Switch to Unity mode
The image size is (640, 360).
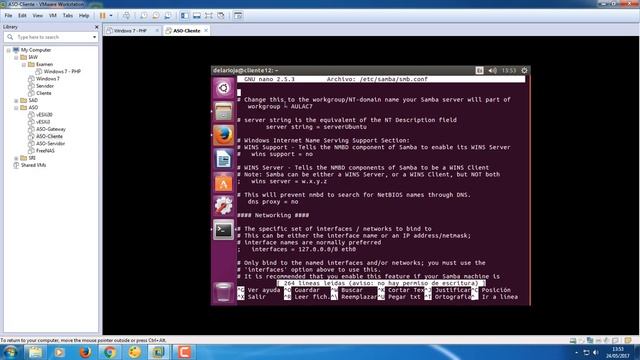(x=221, y=16)
